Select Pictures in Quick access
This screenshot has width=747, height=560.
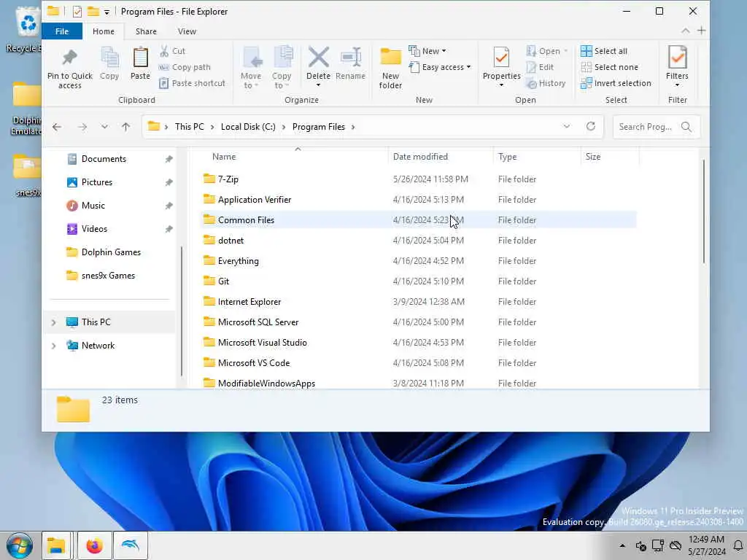97,182
